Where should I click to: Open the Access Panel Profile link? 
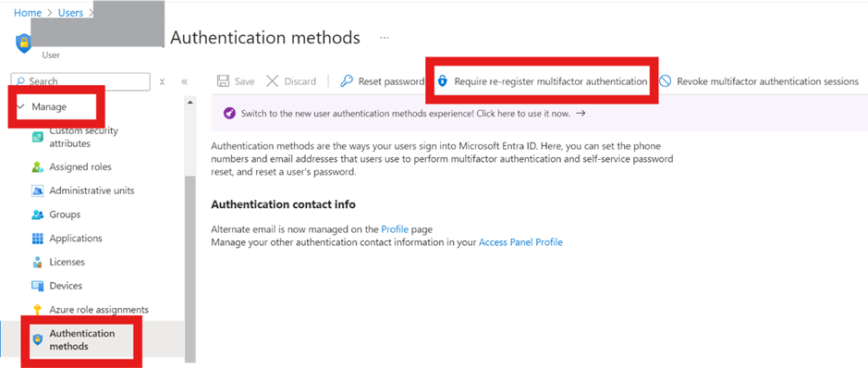click(x=521, y=242)
